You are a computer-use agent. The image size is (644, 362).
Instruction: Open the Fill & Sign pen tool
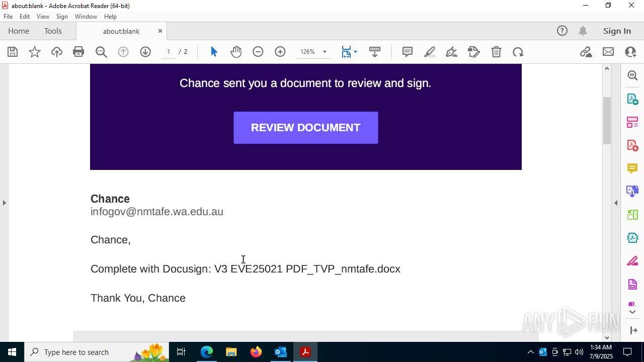(x=452, y=52)
